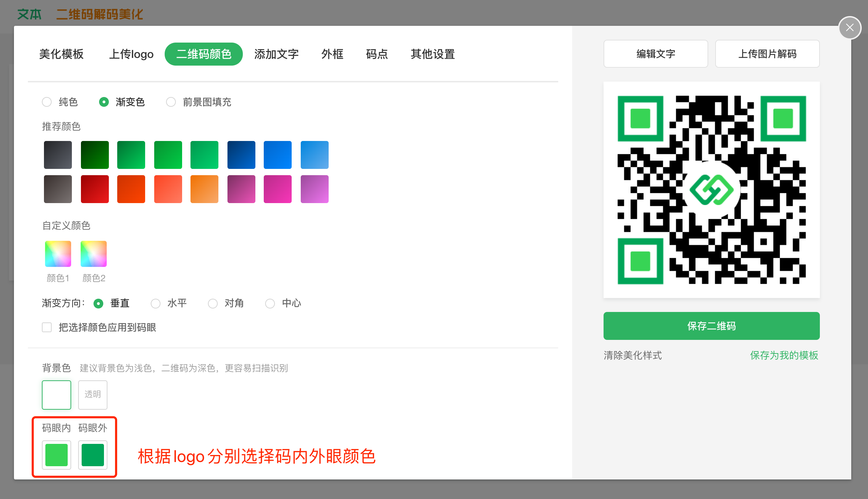Choose the medium blue gradient swatch
Screen dimensions: 868x499
pyautogui.click(x=278, y=155)
